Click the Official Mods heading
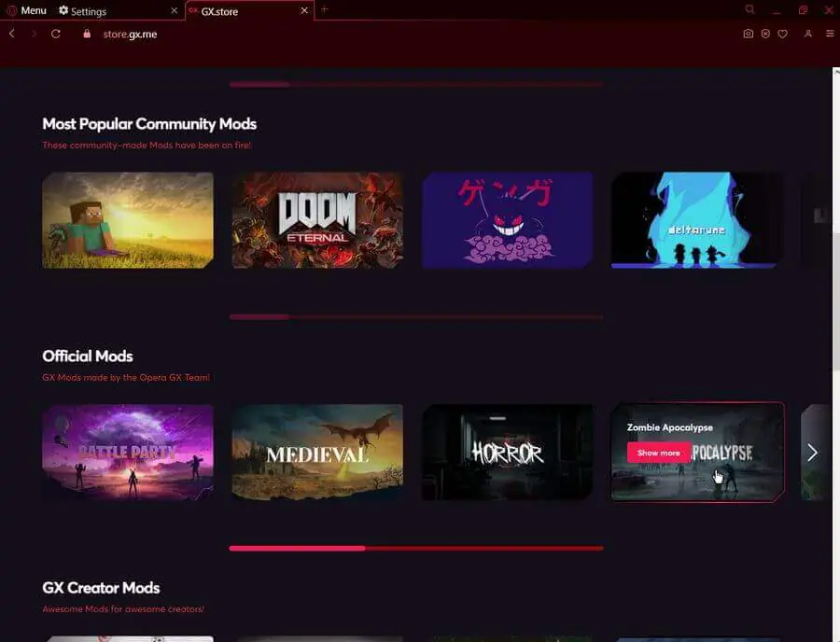 click(x=88, y=356)
